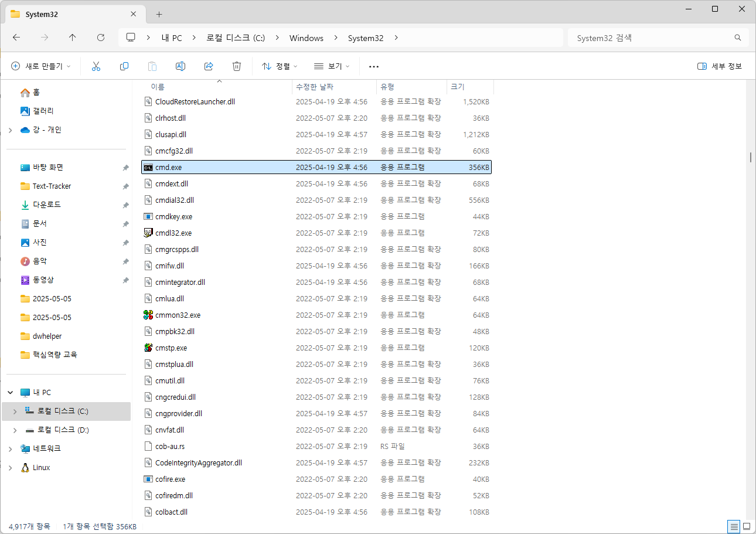The height and width of the screenshot is (534, 756).
Task: Navigate to 로컬 디스크 (C:) breadcrumb
Action: click(236, 38)
